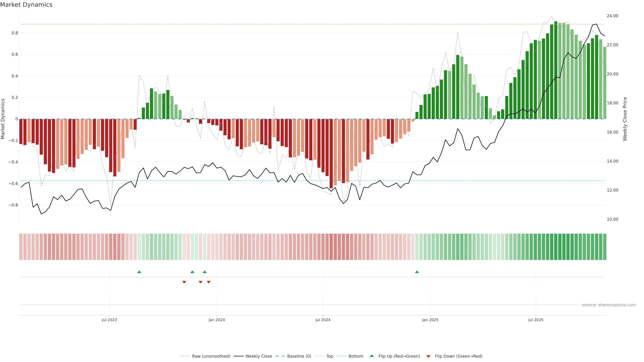Click the green Flip Up legend triangle
This screenshot has height=362, width=644.
coord(372,356)
